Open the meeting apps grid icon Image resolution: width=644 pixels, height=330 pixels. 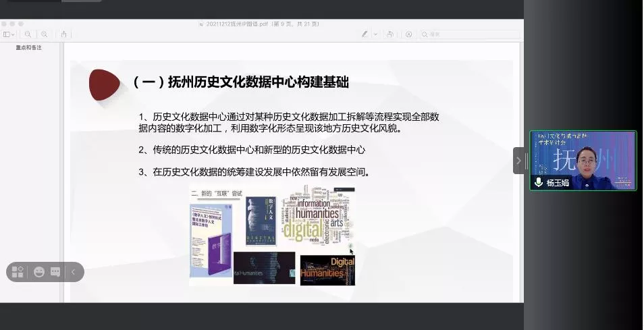click(18, 272)
